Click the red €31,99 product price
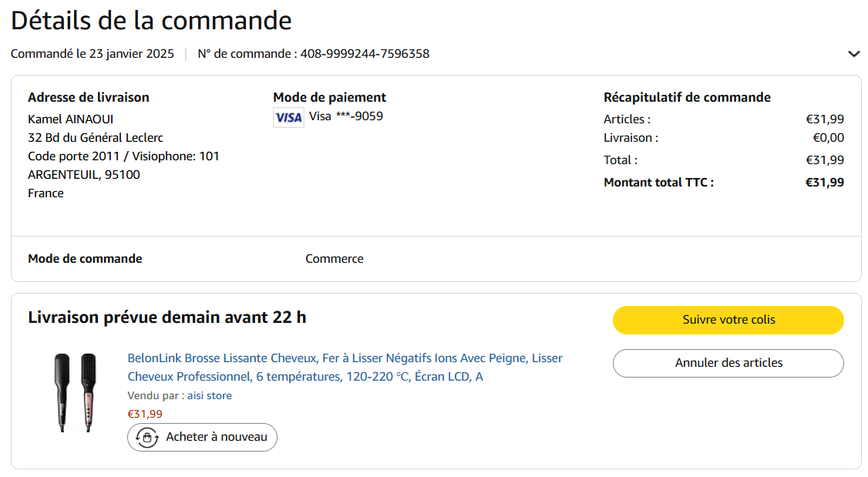This screenshot has height=477, width=868. pos(145,414)
